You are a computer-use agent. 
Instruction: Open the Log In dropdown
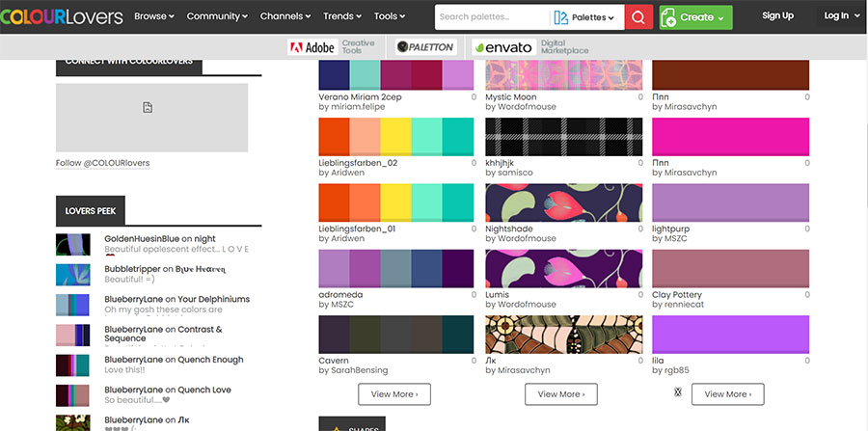842,16
